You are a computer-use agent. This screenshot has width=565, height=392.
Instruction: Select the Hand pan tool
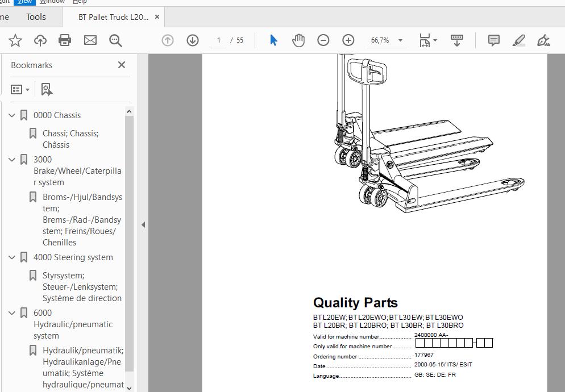(298, 40)
